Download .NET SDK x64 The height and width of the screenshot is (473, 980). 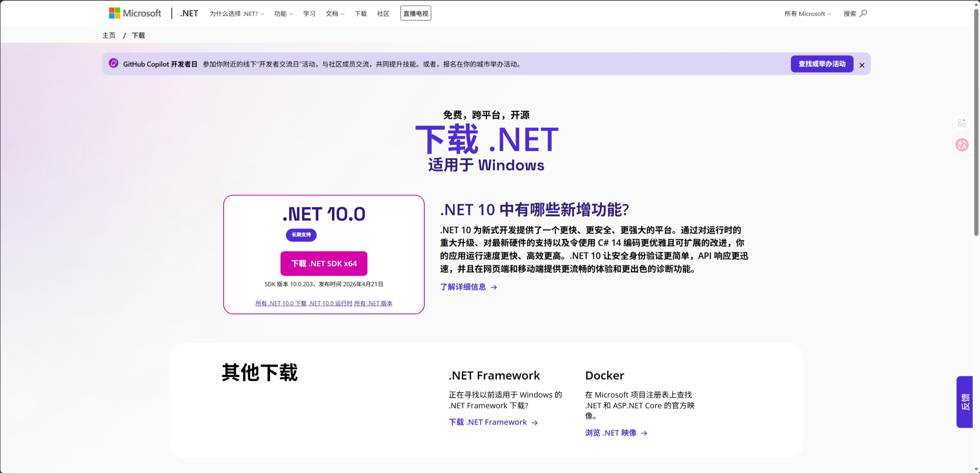(x=324, y=263)
